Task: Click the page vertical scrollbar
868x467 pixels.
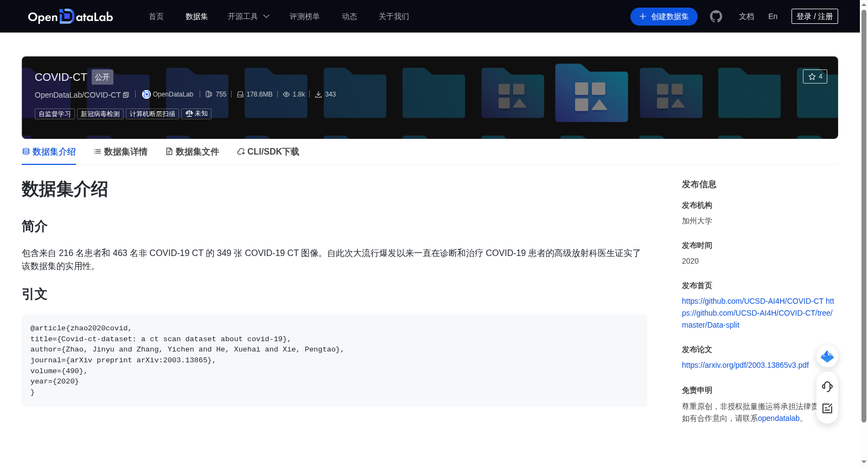Action: click(864, 216)
